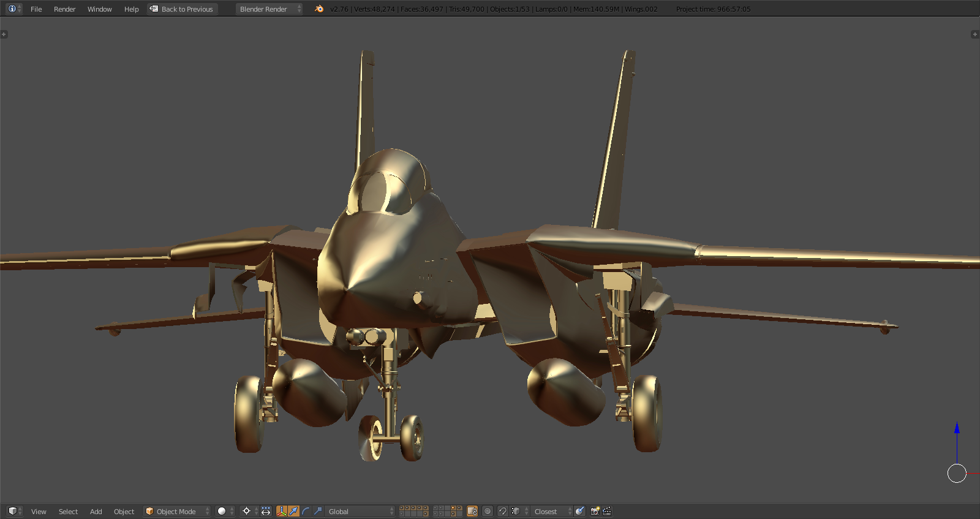Enable the scale manipulator icon

318,511
